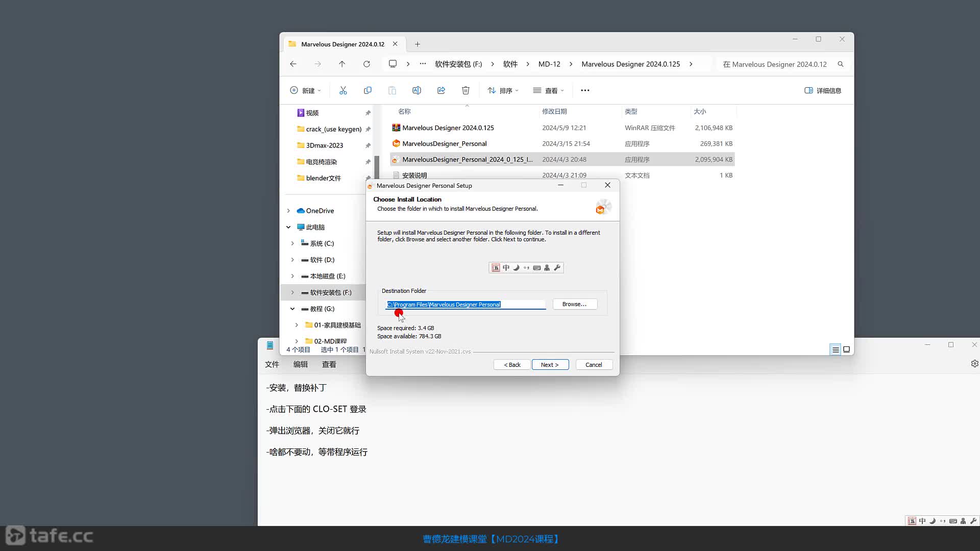Sort by the 修改日期 column header
The image size is (980, 551).
pos(554,111)
